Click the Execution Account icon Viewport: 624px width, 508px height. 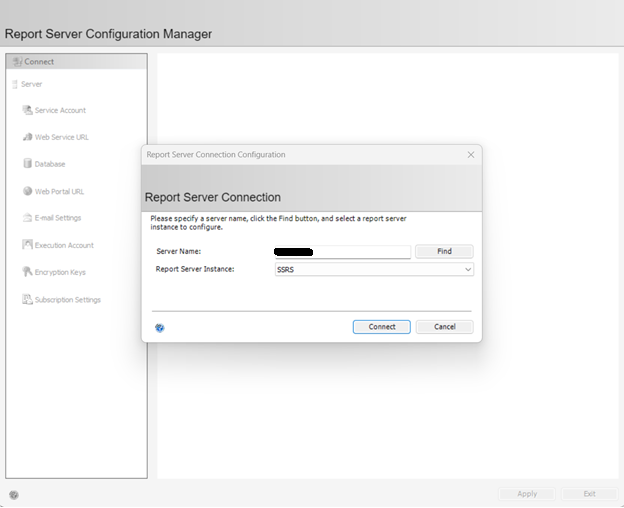click(x=27, y=245)
